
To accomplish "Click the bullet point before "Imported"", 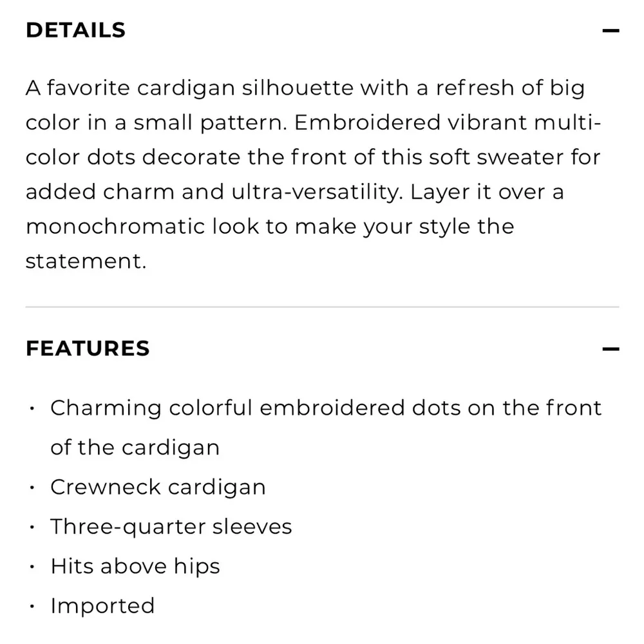I will click(32, 607).
